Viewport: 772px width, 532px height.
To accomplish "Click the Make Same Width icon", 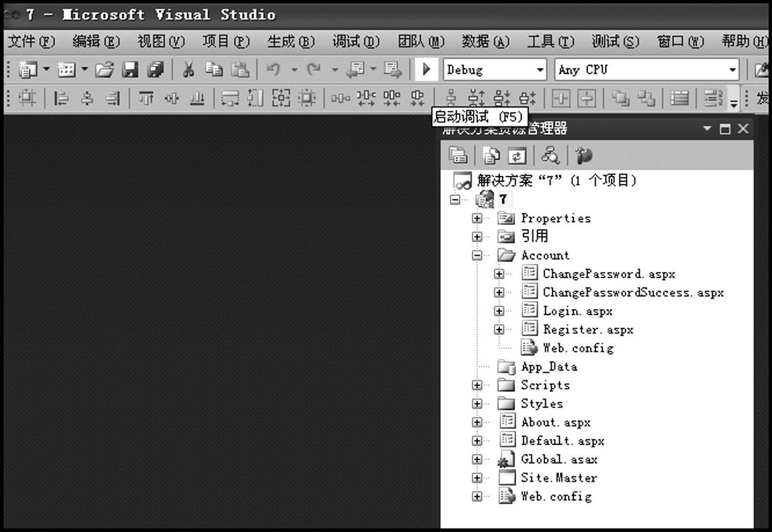I will [x=231, y=98].
